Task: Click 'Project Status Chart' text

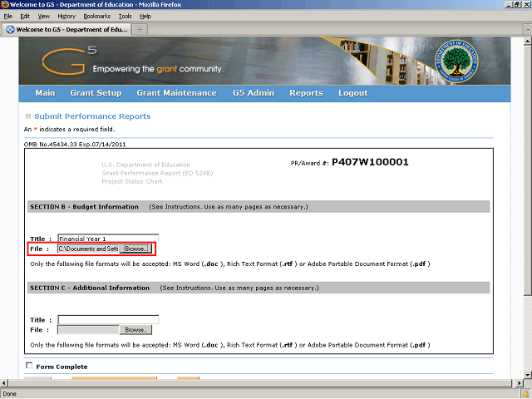Action: point(132,181)
